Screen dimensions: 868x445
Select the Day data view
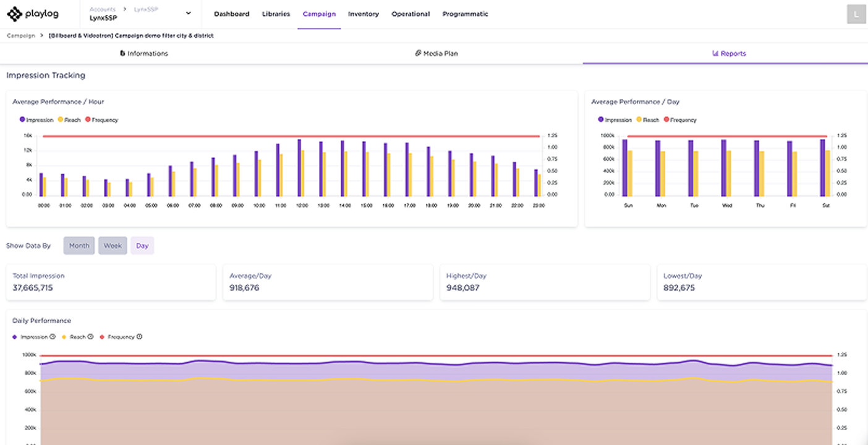[142, 245]
